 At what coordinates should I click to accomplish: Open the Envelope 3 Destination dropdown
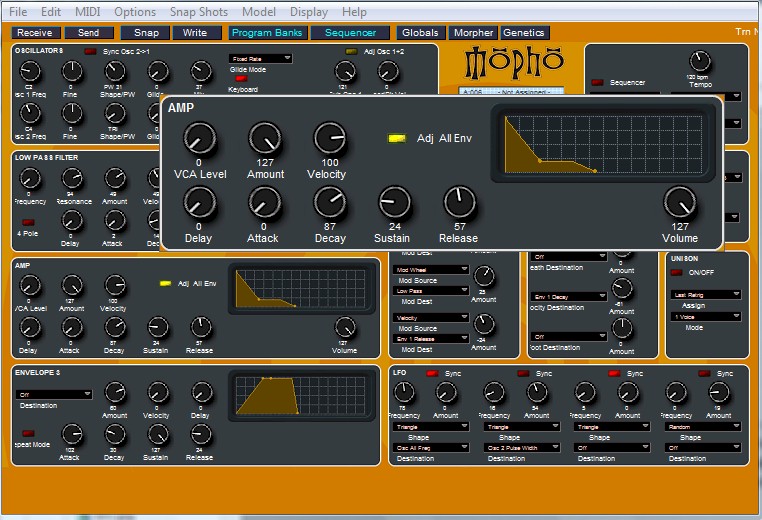[x=54, y=394]
